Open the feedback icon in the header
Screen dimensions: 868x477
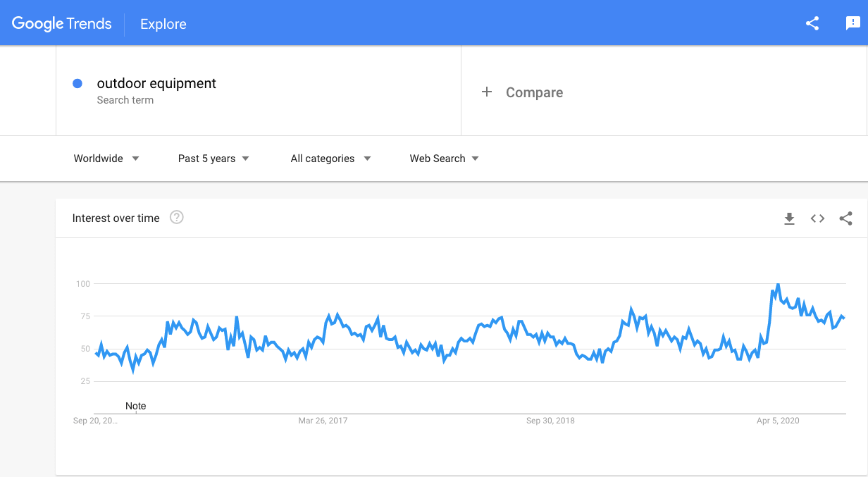(x=853, y=23)
